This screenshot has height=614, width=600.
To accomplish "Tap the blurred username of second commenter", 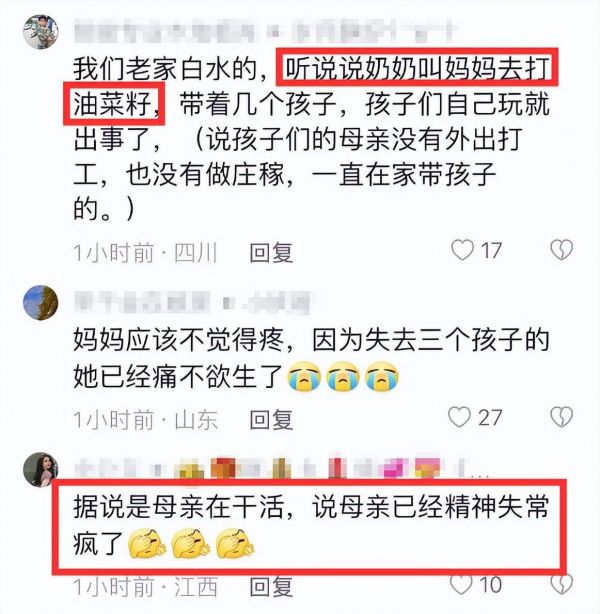I will pos(192,303).
